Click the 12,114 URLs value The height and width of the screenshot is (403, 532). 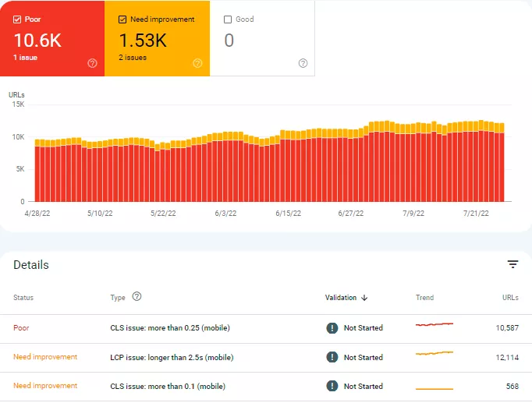(x=507, y=357)
